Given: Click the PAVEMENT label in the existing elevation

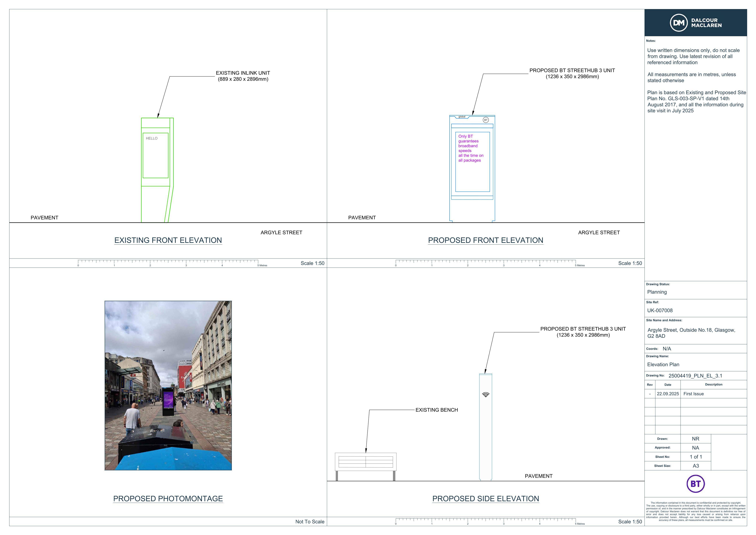Looking at the screenshot, I should coord(44,218).
